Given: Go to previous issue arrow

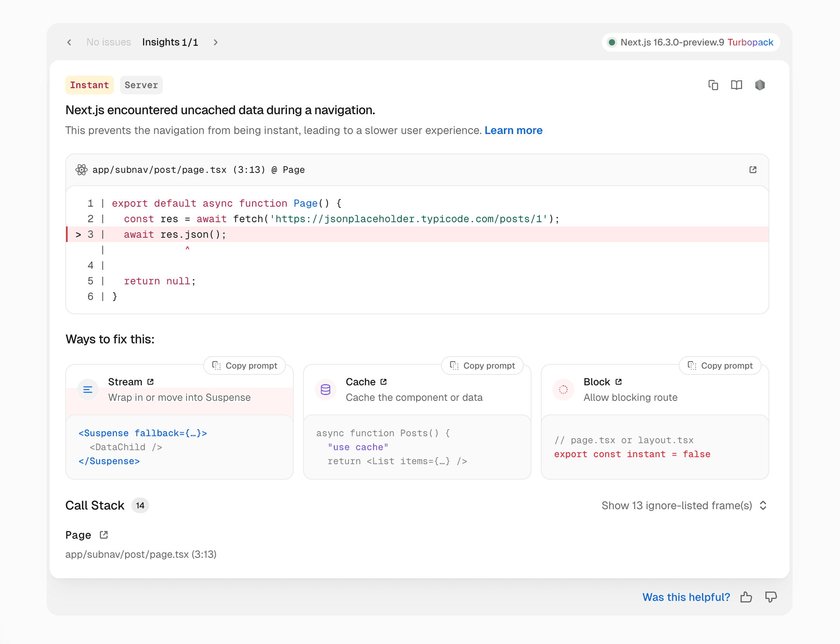Looking at the screenshot, I should tap(69, 42).
